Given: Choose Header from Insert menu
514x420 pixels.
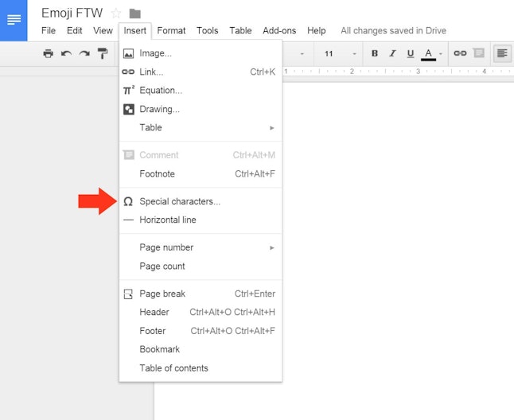Looking at the screenshot, I should tap(201, 312).
